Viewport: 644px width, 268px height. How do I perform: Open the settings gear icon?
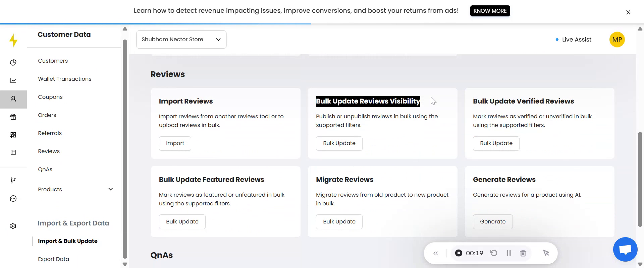click(x=13, y=226)
